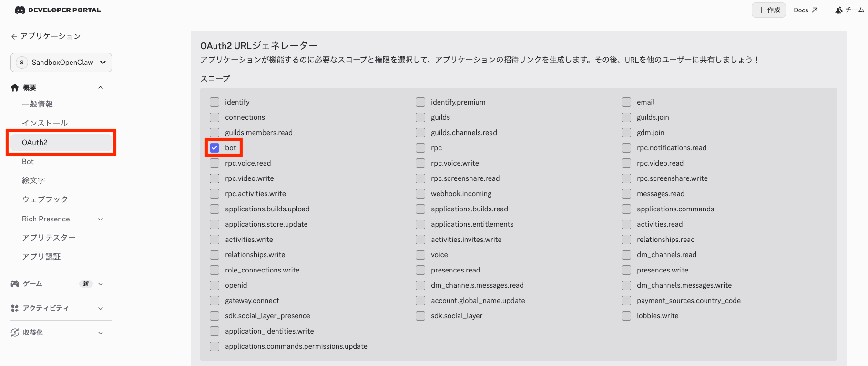Click the team people icon in header

[839, 10]
